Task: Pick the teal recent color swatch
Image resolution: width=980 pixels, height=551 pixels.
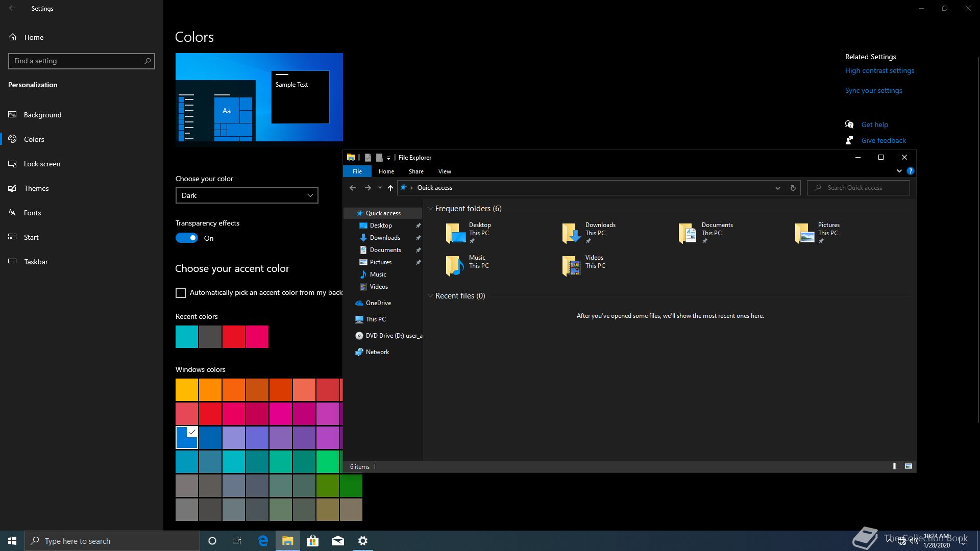Action: point(187,337)
